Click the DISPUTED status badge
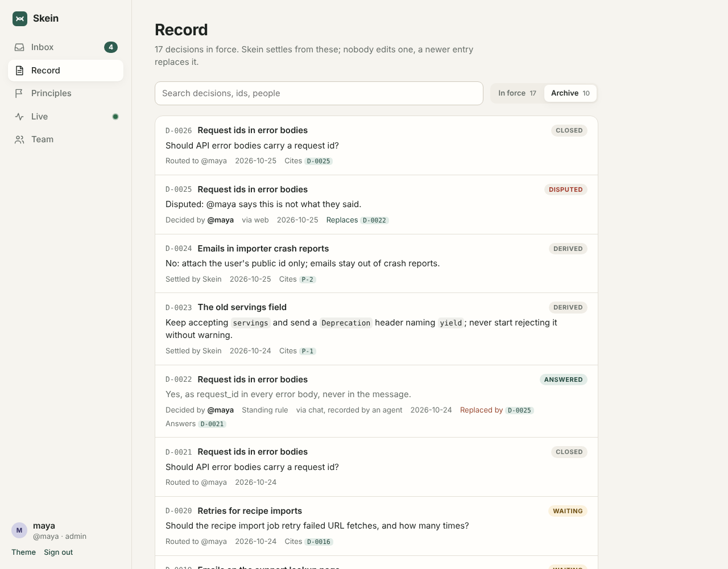728x569 pixels. [x=565, y=189]
